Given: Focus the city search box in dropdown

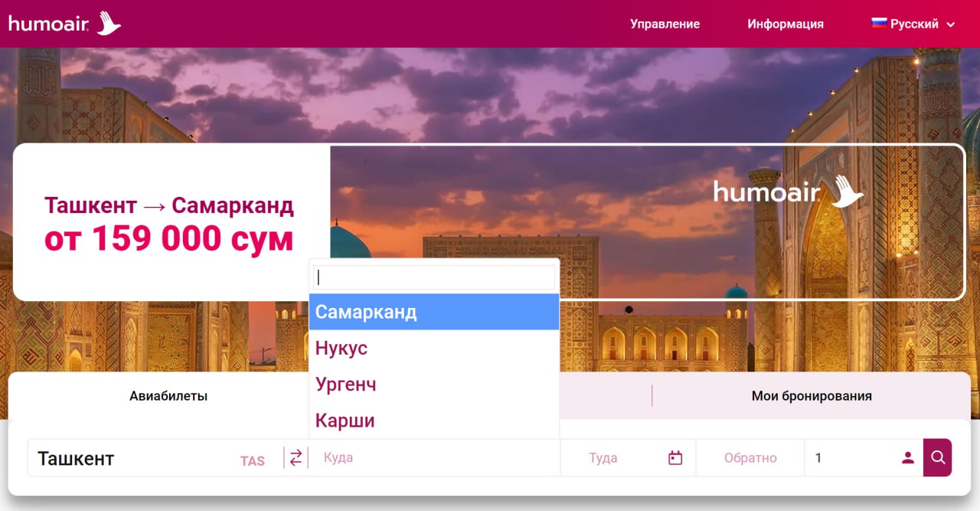Looking at the screenshot, I should [433, 277].
